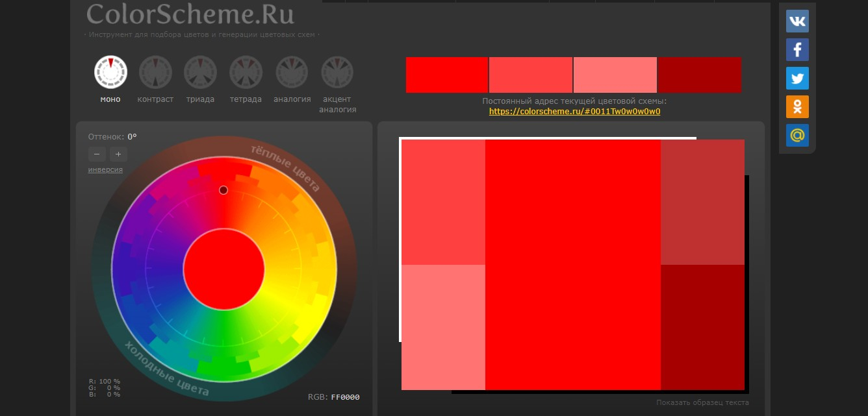Increase hue with the plus button
Screen dimensions: 868x416
coord(119,154)
